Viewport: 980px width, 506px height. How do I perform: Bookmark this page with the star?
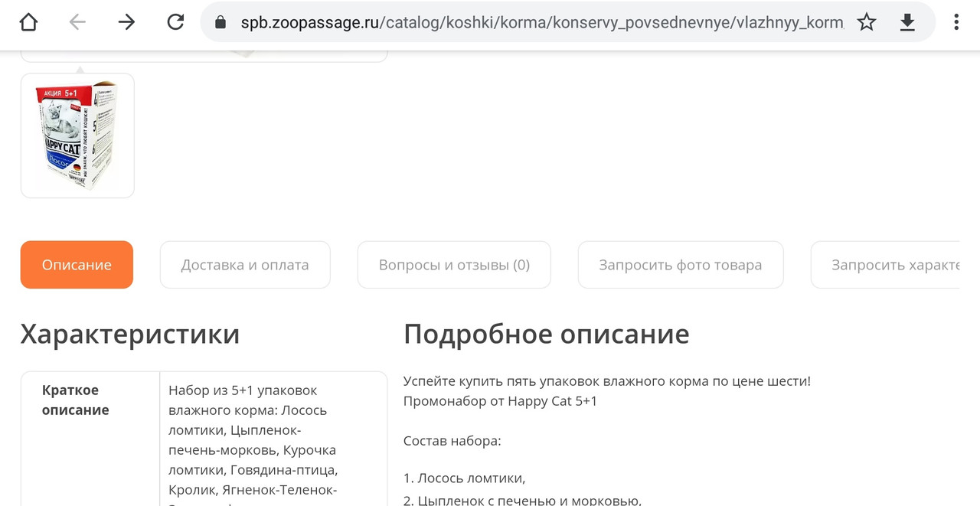pyautogui.click(x=866, y=22)
